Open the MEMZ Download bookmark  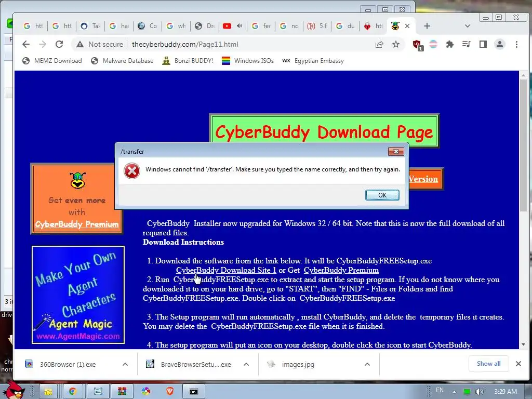52,61
